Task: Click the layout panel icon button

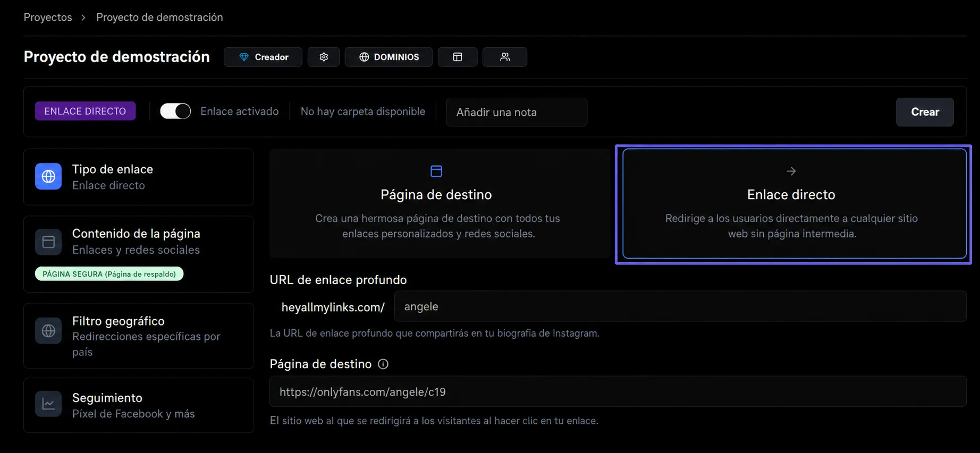Action: coord(458,57)
